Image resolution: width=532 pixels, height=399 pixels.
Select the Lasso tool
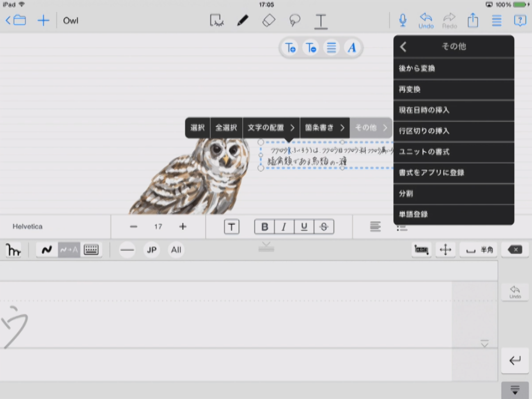pyautogui.click(x=295, y=20)
